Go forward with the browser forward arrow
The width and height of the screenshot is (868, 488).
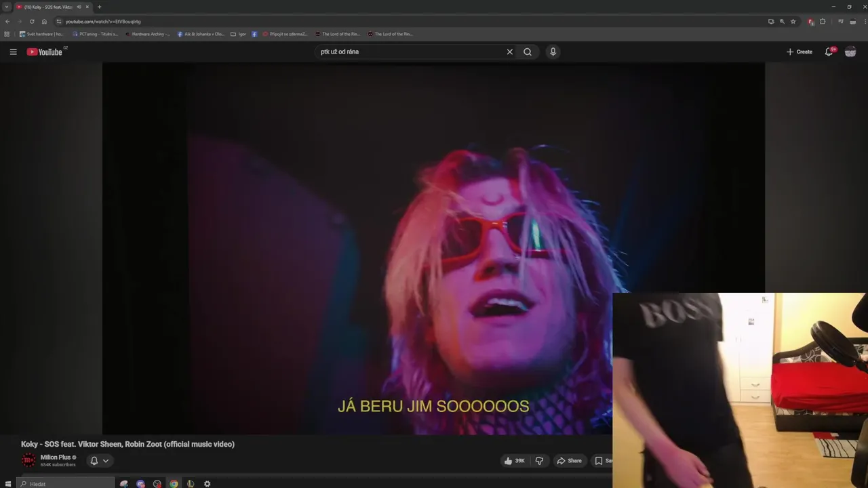click(19, 22)
